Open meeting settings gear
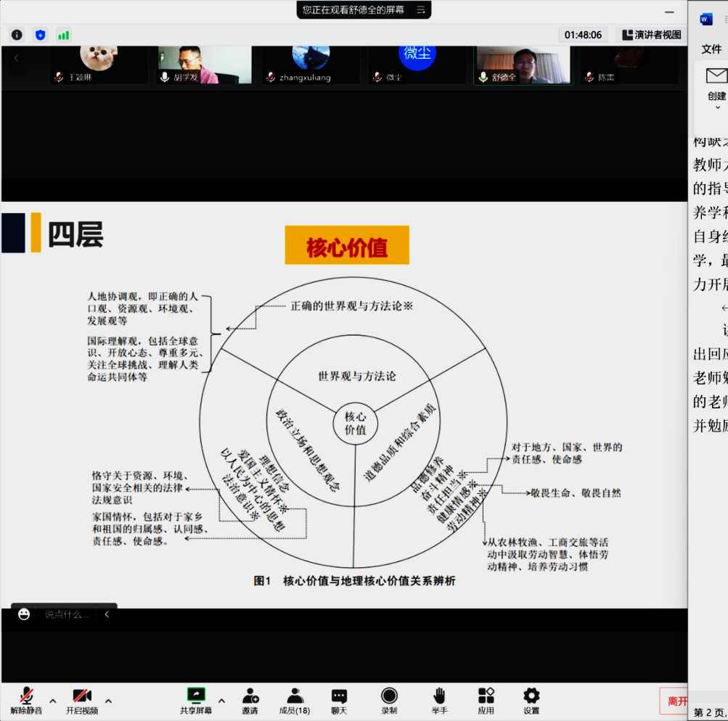 [531, 701]
